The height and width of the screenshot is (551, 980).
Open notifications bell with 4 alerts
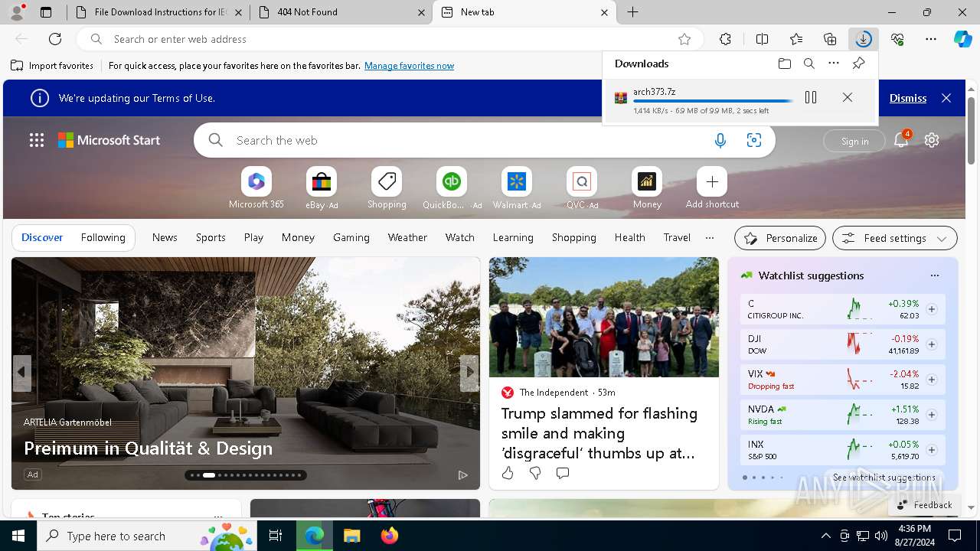pyautogui.click(x=901, y=139)
